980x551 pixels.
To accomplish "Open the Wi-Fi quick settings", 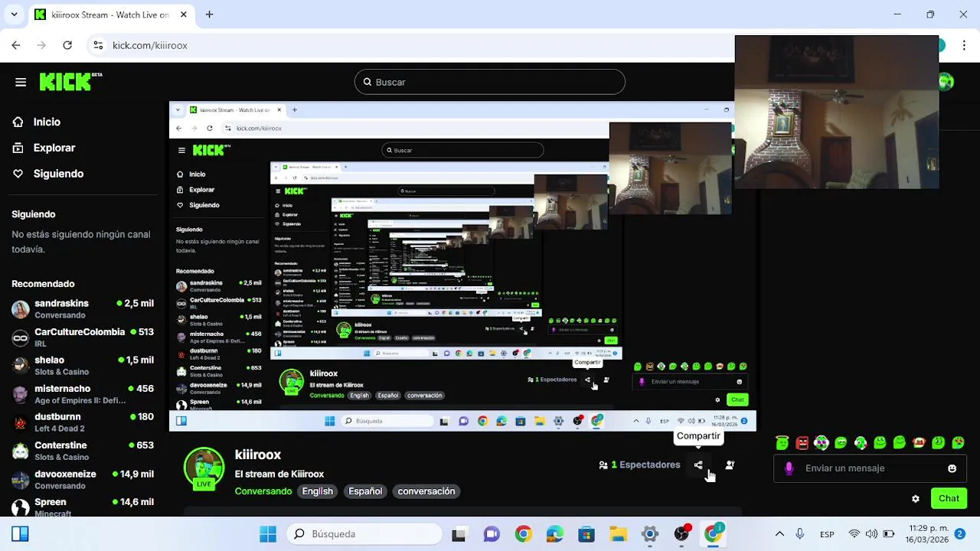I will tap(854, 534).
